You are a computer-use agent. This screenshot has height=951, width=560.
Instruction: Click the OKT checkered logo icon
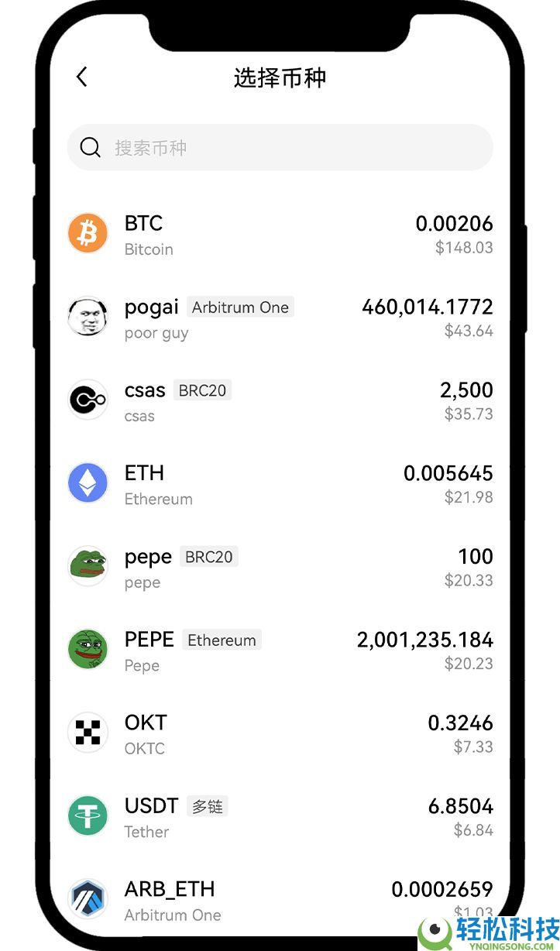88,733
